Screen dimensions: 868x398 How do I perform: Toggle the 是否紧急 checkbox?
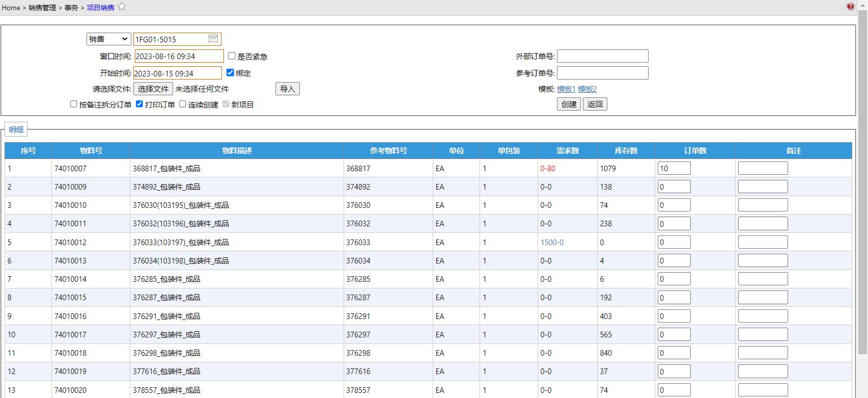point(232,56)
